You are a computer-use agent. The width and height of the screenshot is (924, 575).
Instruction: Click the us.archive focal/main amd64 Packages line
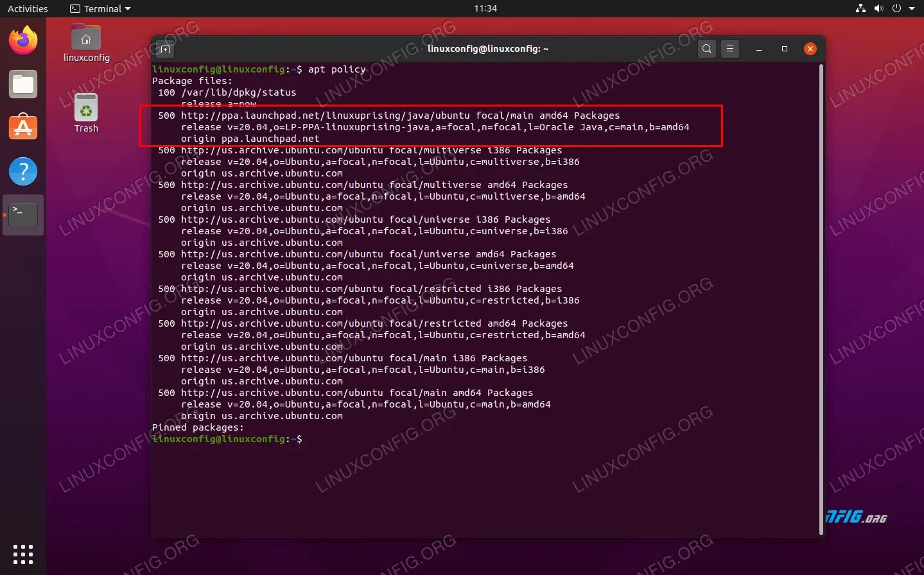click(345, 393)
